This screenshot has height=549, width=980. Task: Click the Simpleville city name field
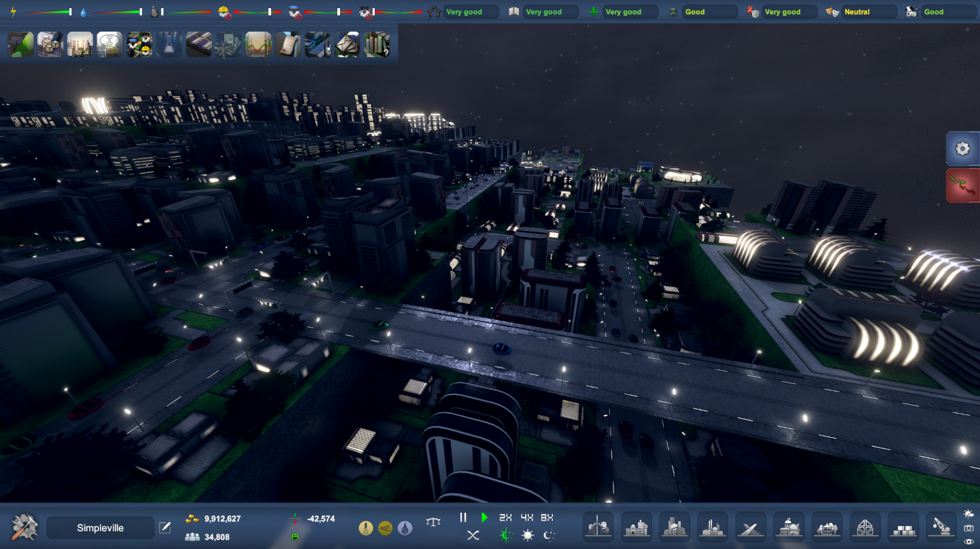[x=101, y=528]
